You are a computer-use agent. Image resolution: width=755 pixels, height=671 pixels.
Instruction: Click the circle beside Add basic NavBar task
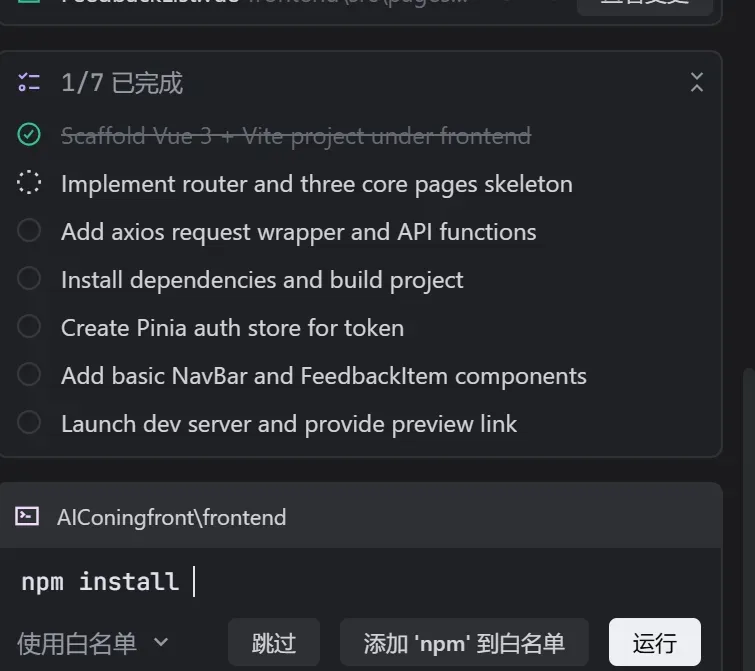[x=29, y=375]
